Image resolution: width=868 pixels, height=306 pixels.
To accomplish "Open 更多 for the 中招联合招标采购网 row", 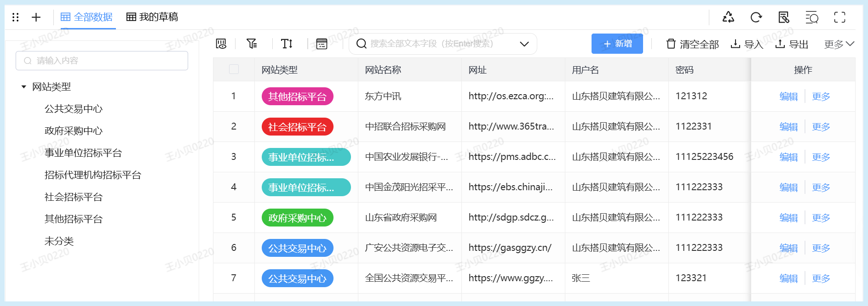I will [821, 127].
